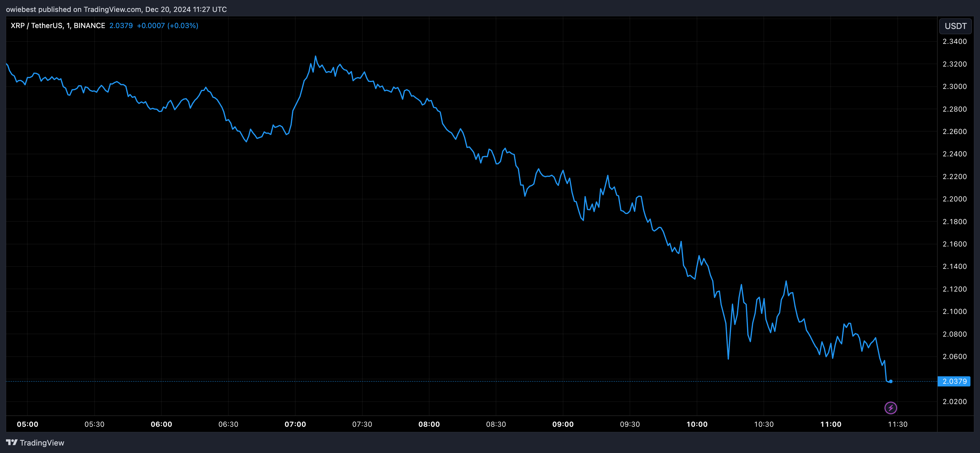980x453 pixels.
Task: Click the 2.0800 price axis label
Action: (955, 334)
